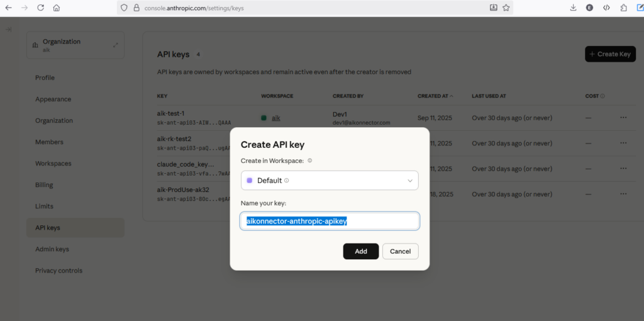The height and width of the screenshot is (321, 644).
Task: Open Billing in the settings sidebar
Action: [44, 185]
